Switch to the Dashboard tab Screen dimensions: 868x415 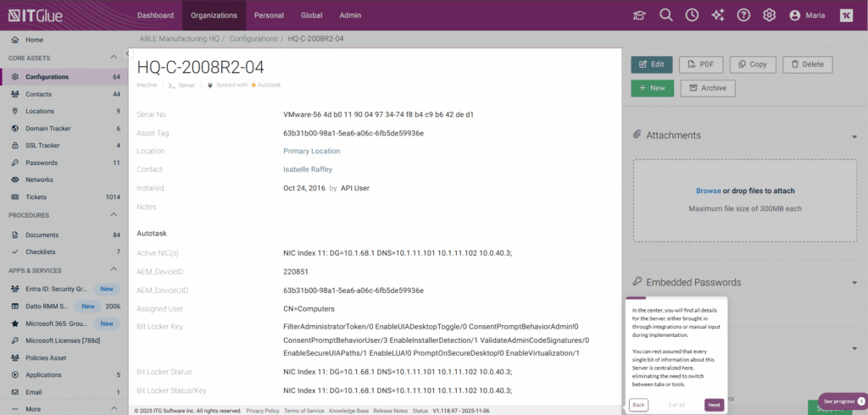coord(155,15)
